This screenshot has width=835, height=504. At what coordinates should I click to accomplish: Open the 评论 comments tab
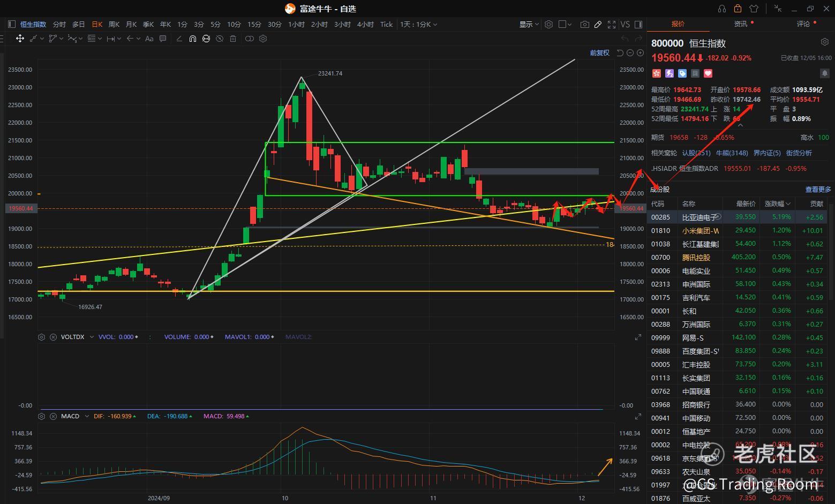803,24
